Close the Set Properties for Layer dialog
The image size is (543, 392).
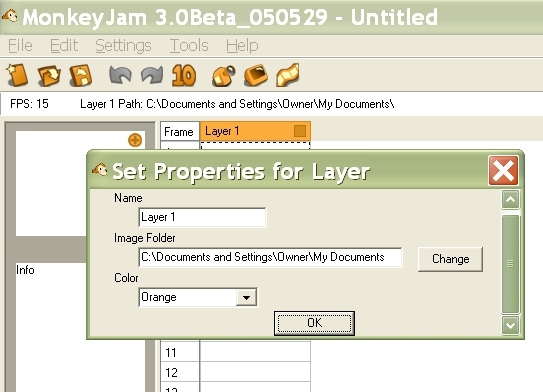point(504,170)
